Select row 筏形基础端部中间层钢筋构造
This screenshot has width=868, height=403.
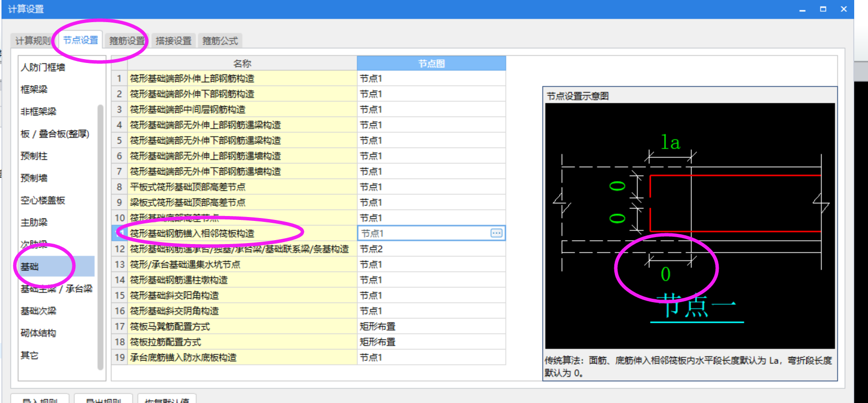tap(242, 109)
